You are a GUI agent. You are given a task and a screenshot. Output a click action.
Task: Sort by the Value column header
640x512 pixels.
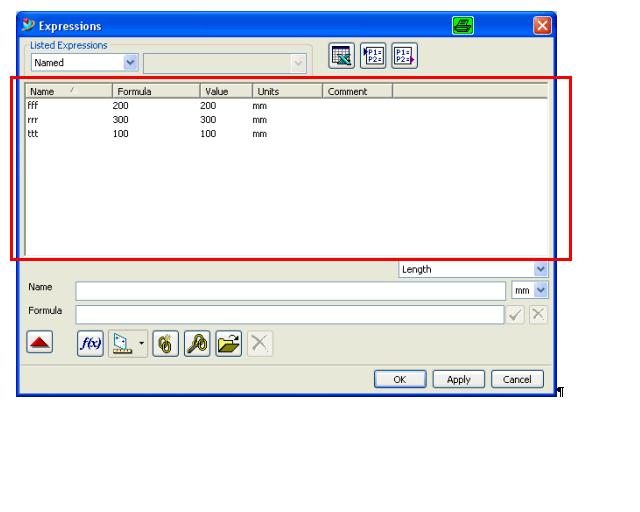pos(227,91)
